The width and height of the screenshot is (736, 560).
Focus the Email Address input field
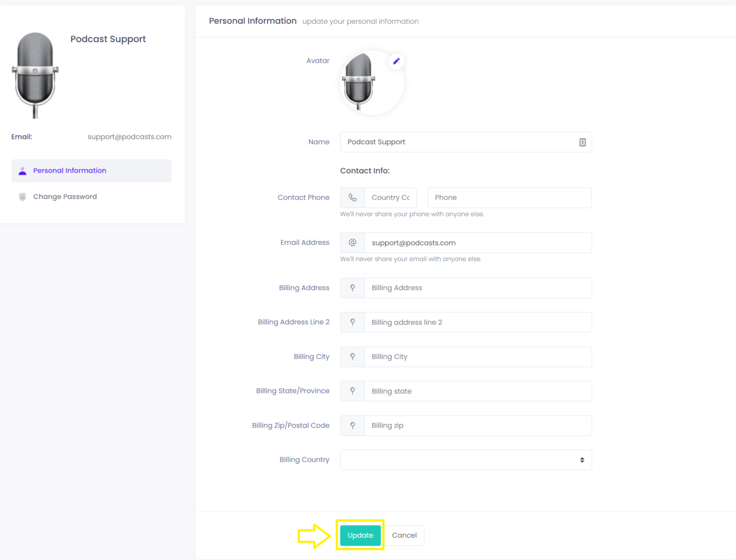coord(478,243)
